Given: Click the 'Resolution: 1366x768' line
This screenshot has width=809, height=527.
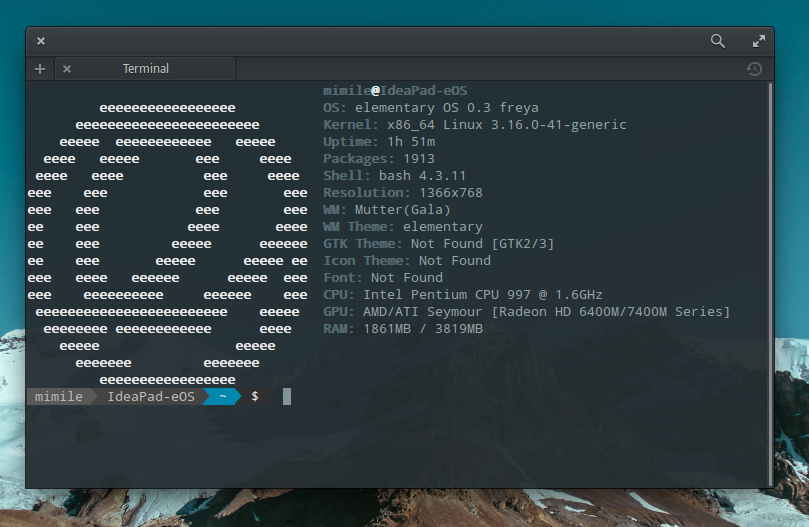Looking at the screenshot, I should point(403,193).
